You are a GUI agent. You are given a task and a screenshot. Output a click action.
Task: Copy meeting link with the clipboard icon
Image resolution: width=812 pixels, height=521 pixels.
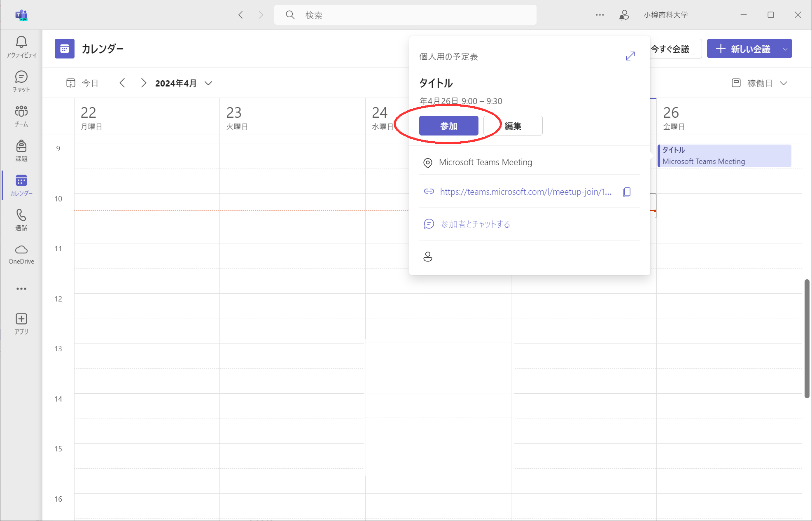click(x=627, y=192)
